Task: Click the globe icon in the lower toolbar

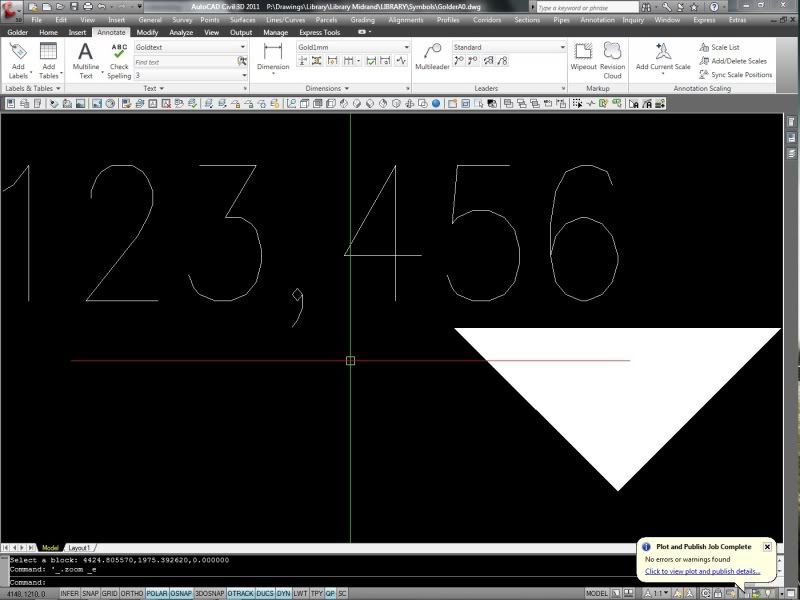Action: click(x=110, y=104)
